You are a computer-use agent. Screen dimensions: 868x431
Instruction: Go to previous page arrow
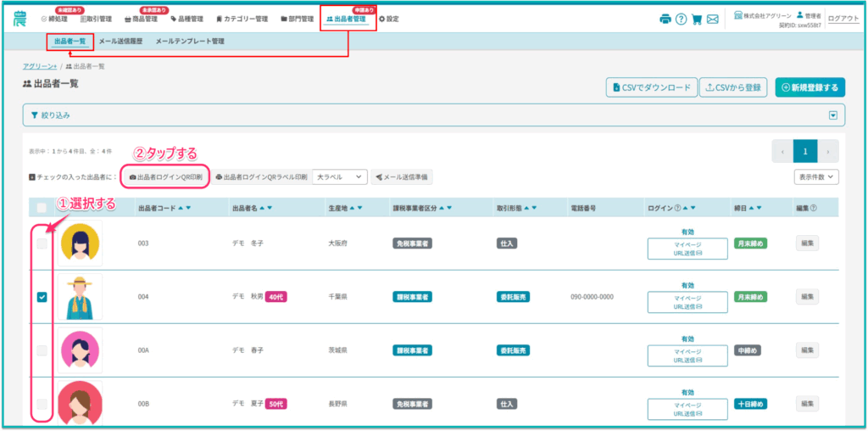point(782,151)
